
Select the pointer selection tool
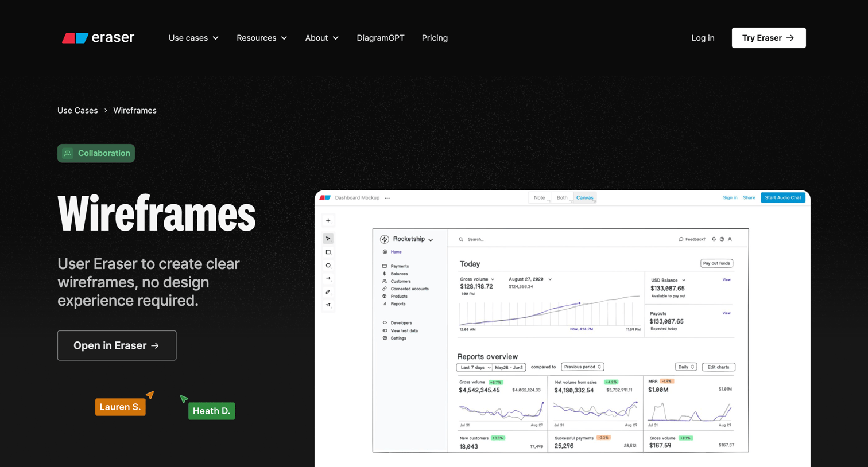point(328,239)
